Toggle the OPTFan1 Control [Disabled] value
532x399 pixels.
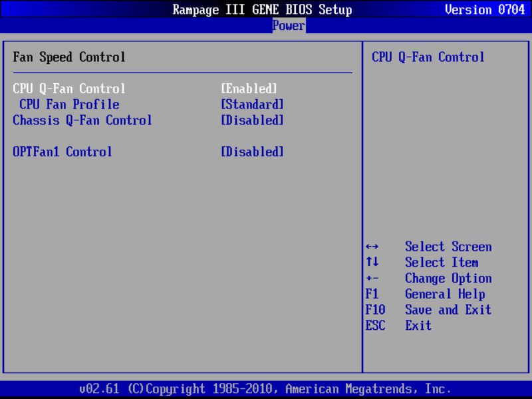tap(252, 152)
